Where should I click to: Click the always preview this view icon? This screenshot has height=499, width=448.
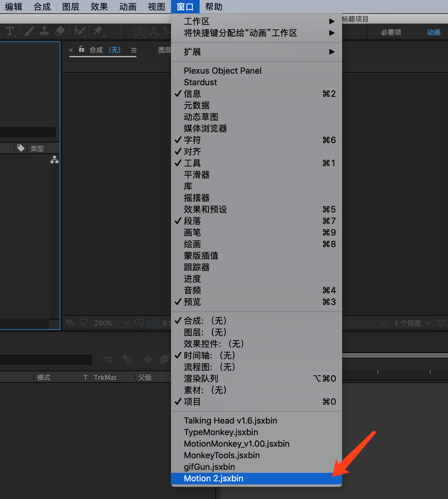[70, 323]
